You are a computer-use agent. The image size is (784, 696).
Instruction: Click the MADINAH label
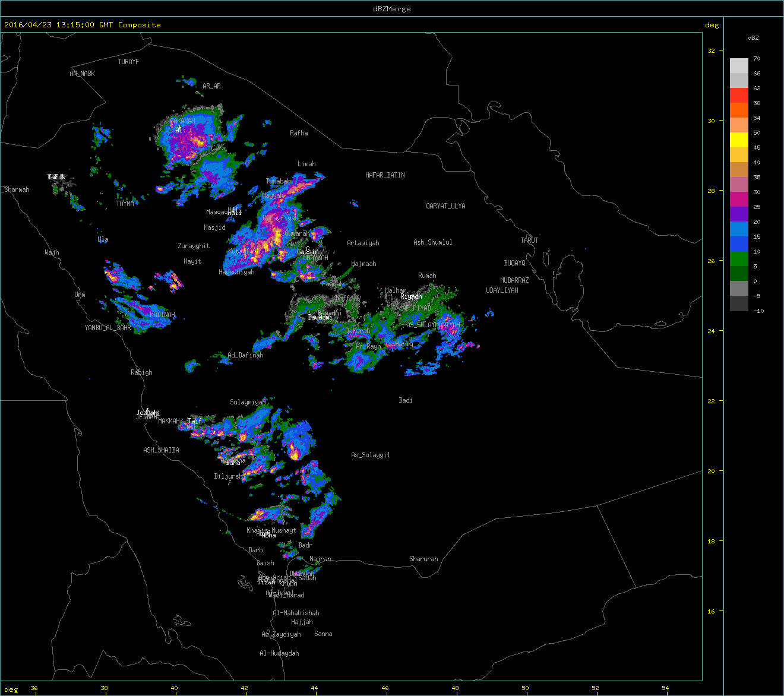tap(162, 315)
